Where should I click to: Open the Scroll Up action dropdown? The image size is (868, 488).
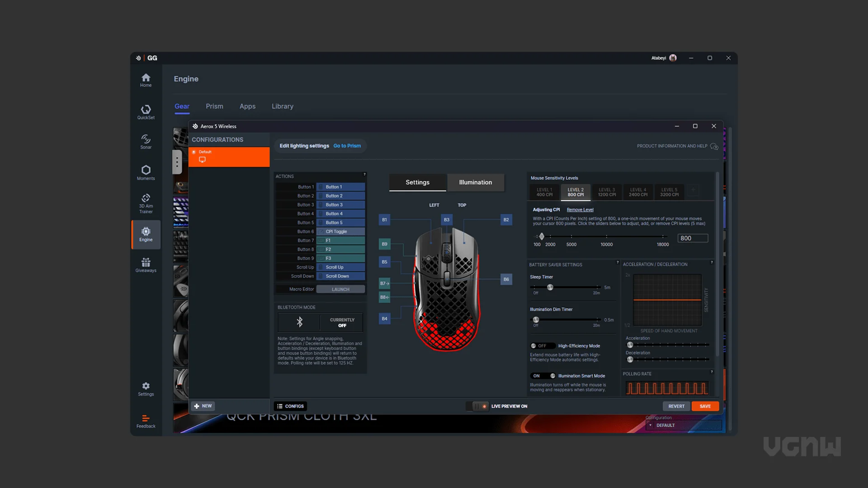tap(340, 267)
